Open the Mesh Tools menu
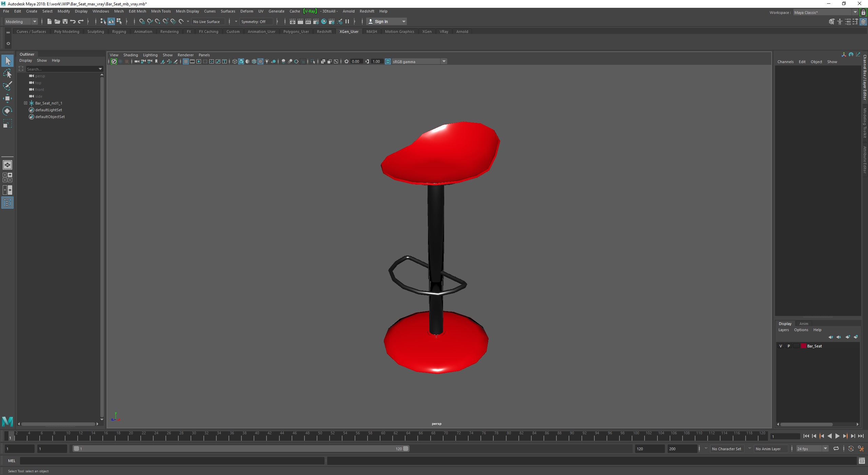 point(161,11)
